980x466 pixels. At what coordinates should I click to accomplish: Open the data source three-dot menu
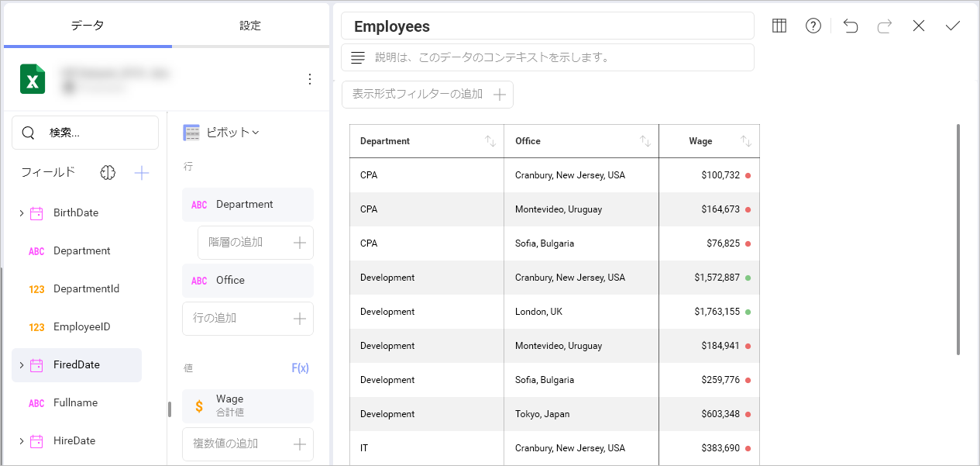point(310,79)
